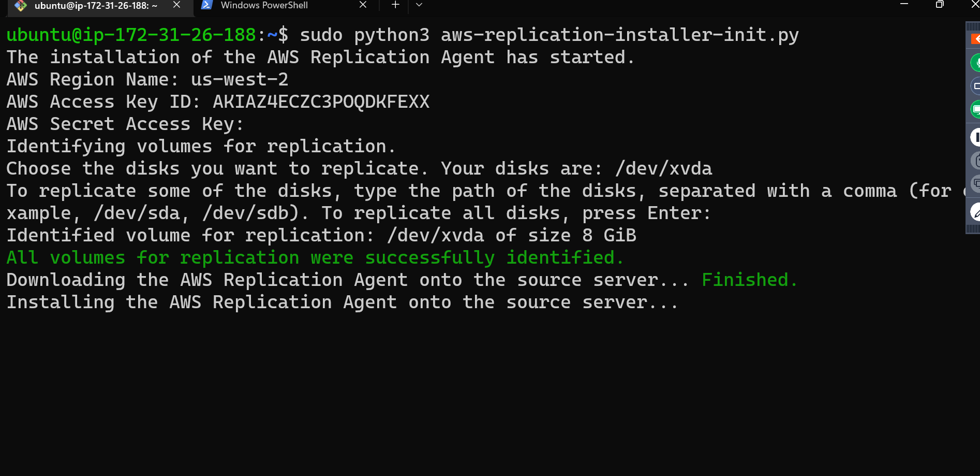980x476 pixels.
Task: Open a new terminal tab with plus
Action: [395, 5]
